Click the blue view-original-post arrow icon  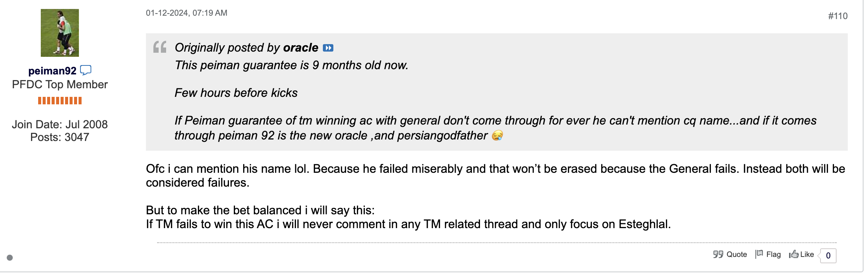click(x=328, y=48)
